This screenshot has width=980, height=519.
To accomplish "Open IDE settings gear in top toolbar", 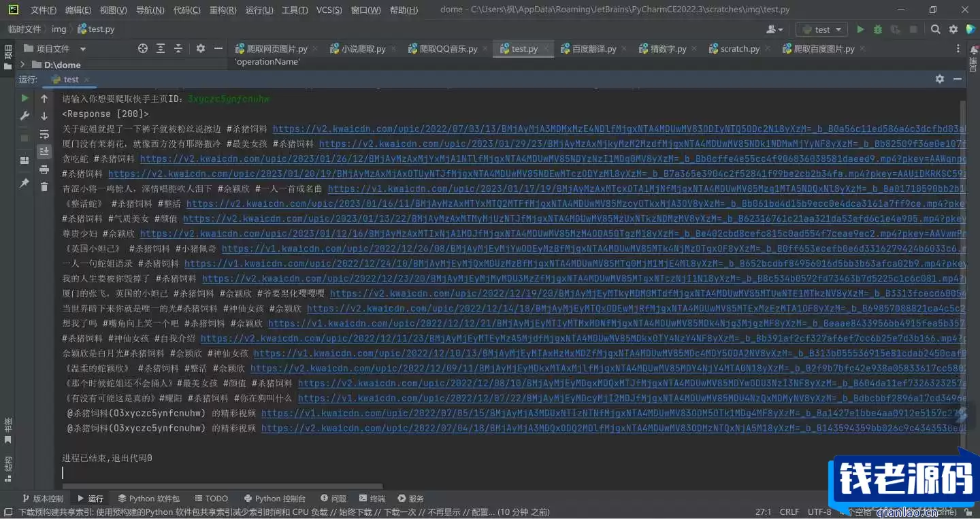I will 953,29.
